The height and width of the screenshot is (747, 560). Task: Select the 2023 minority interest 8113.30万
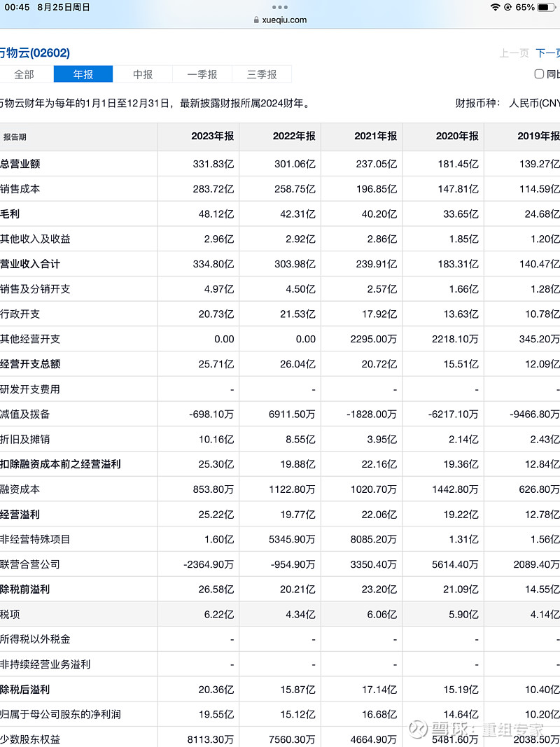coord(211,739)
